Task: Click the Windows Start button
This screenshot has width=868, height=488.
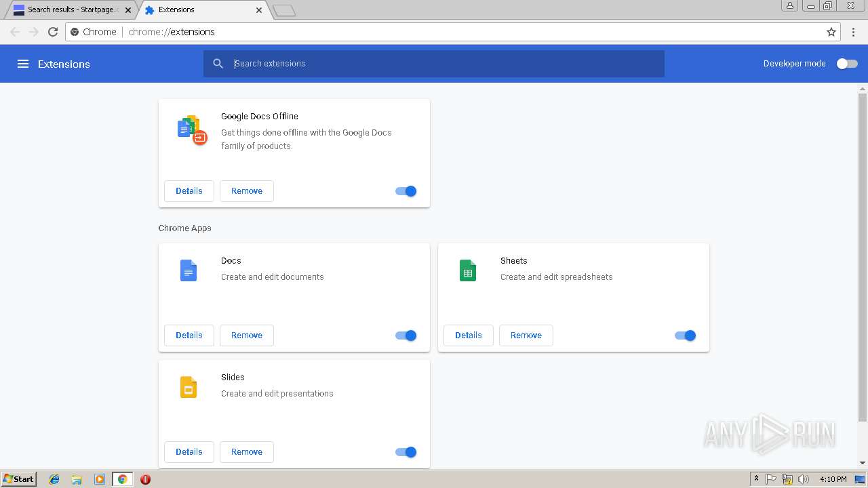Action: [x=18, y=479]
